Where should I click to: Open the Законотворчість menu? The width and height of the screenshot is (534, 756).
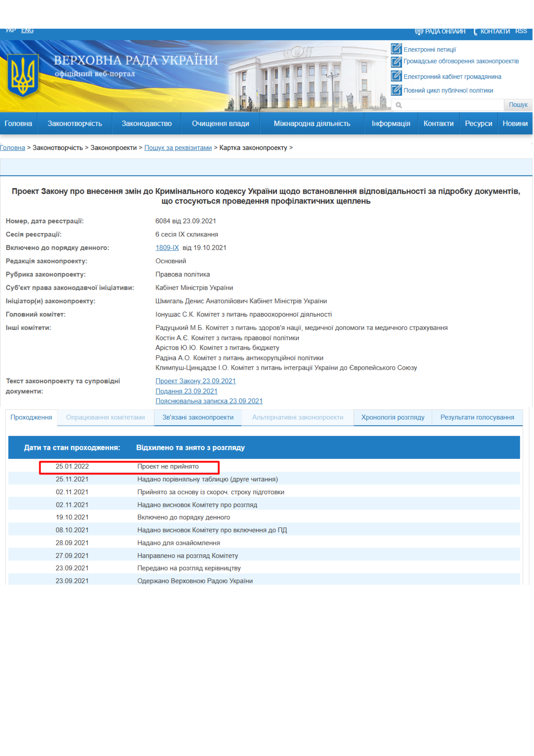coord(75,124)
